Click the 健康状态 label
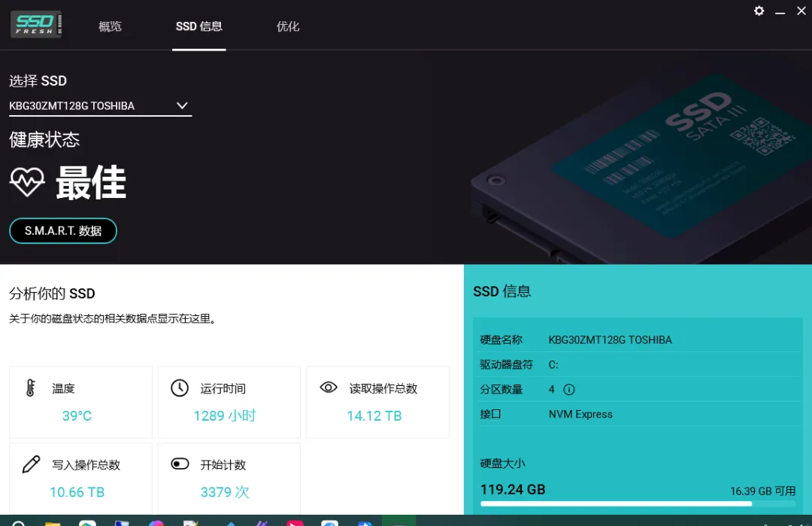The width and height of the screenshot is (812, 526). [44, 140]
